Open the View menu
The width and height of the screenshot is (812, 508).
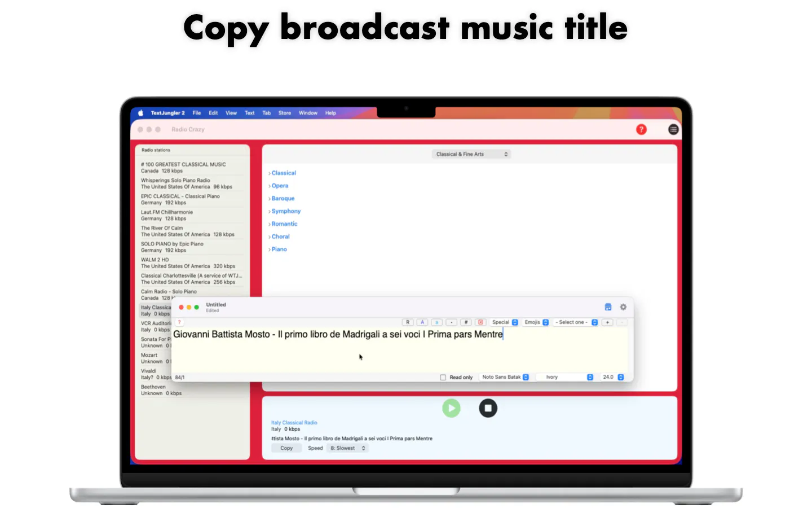pos(231,113)
